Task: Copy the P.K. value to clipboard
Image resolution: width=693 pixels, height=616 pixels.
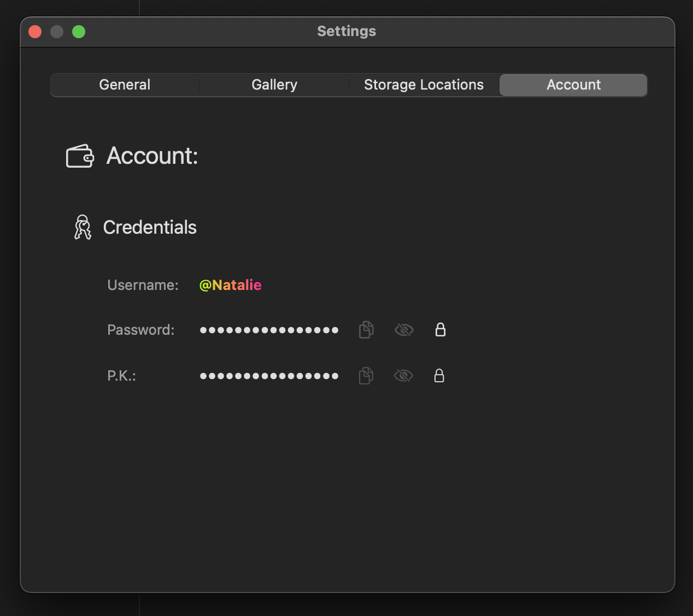Action: click(366, 376)
